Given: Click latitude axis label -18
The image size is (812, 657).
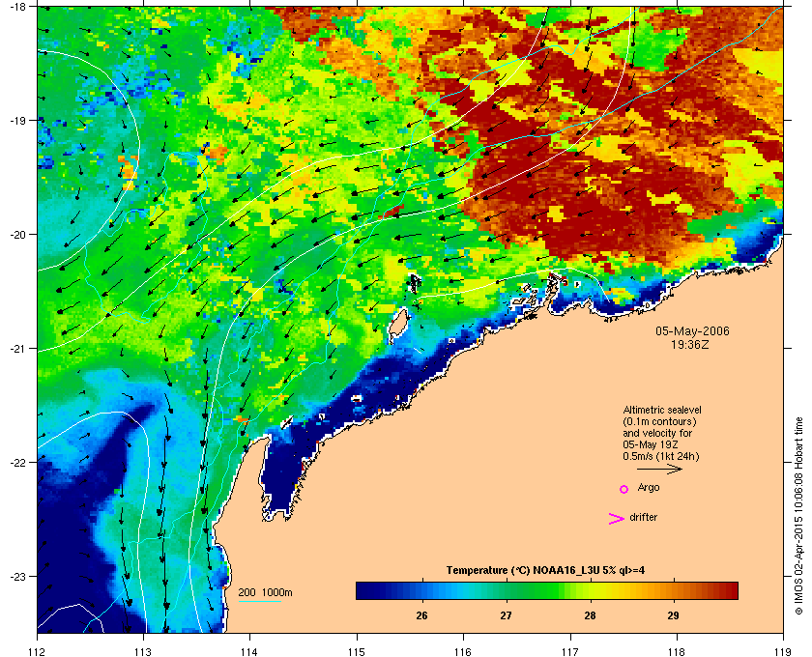Looking at the screenshot, I should [16, 6].
